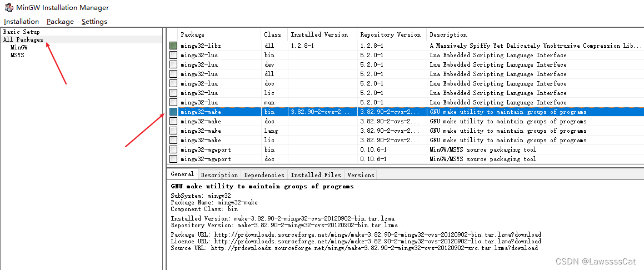Click the Package URL line in details

pos(356,234)
